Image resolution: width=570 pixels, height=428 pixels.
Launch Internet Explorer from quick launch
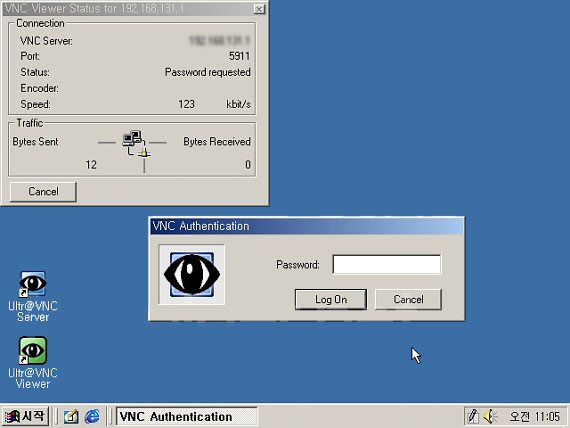tap(92, 416)
